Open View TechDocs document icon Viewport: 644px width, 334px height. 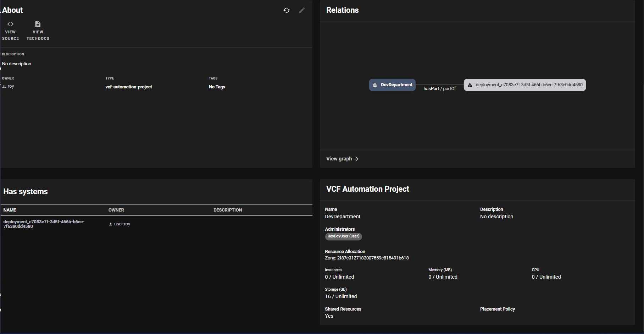tap(38, 24)
